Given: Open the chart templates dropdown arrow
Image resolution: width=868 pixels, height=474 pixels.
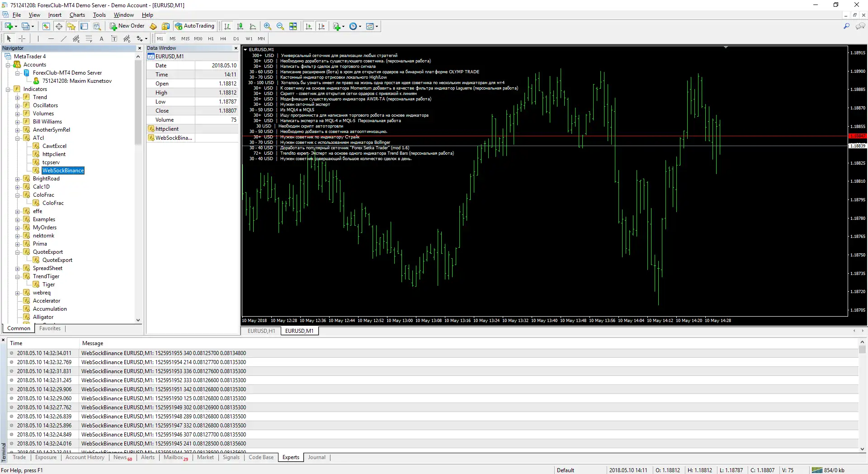Looking at the screenshot, I should click(377, 26).
